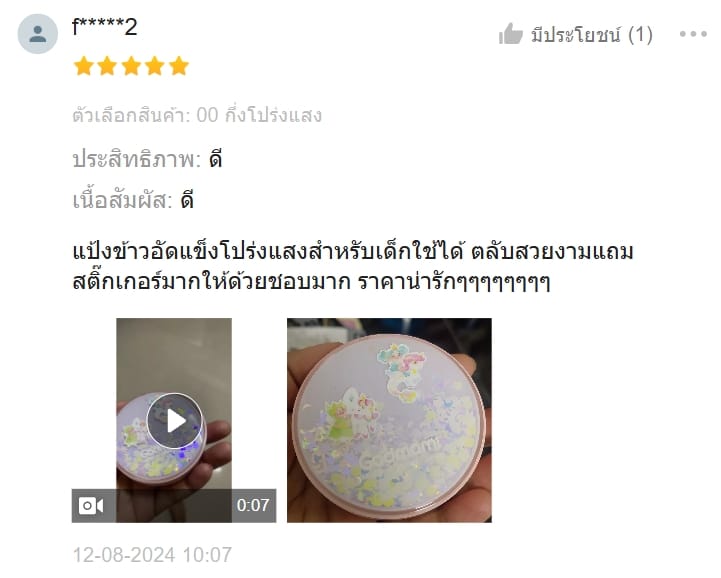Open the powder compact photo thumbnail
This screenshot has width=721, height=578.
tap(389, 420)
